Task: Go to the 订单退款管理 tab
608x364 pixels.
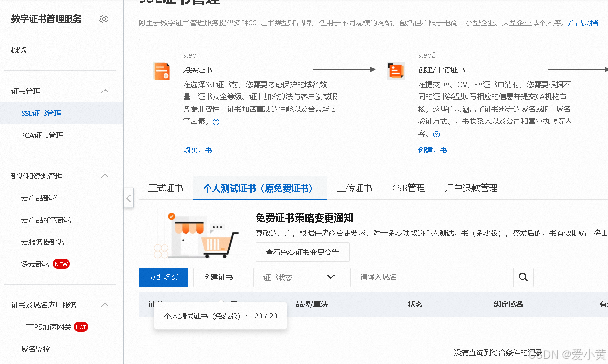Action: pos(471,188)
